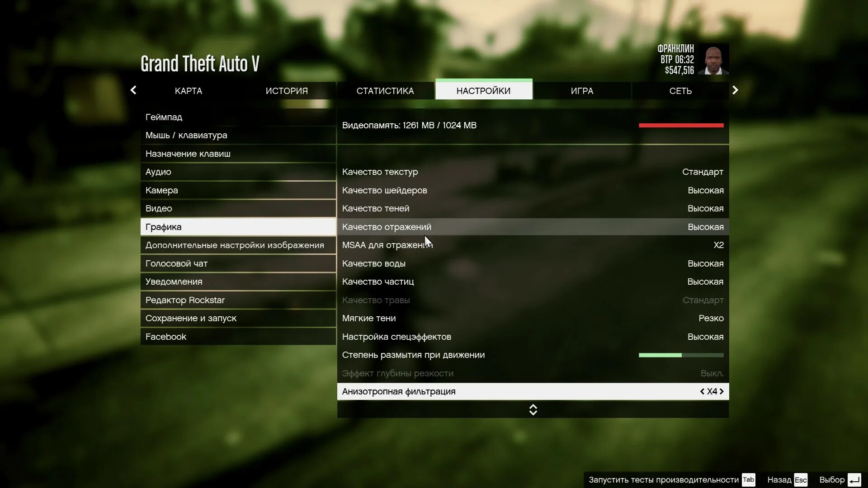Open Мышь / клавиатура settings
This screenshot has height=488, width=868.
186,135
